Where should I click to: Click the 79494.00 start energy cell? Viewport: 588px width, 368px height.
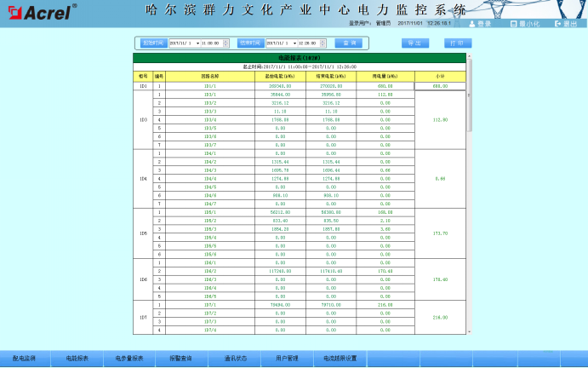280,305
